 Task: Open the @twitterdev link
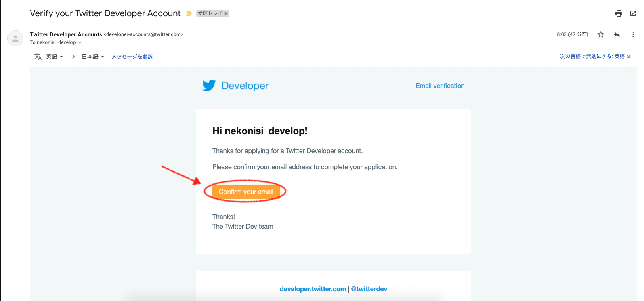click(369, 289)
